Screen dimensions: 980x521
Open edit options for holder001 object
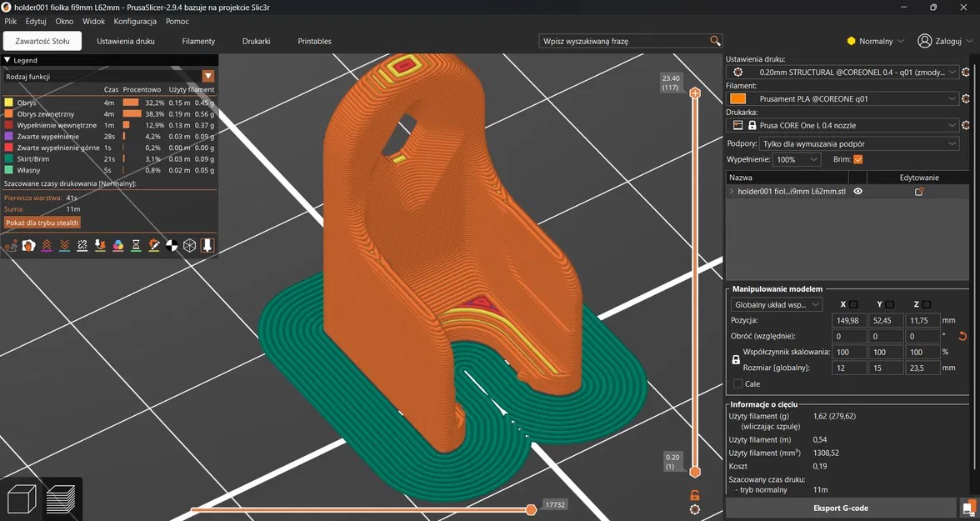coord(918,192)
